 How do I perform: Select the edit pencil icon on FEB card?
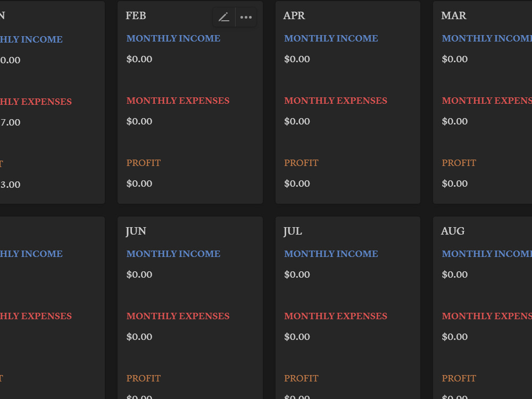point(223,16)
